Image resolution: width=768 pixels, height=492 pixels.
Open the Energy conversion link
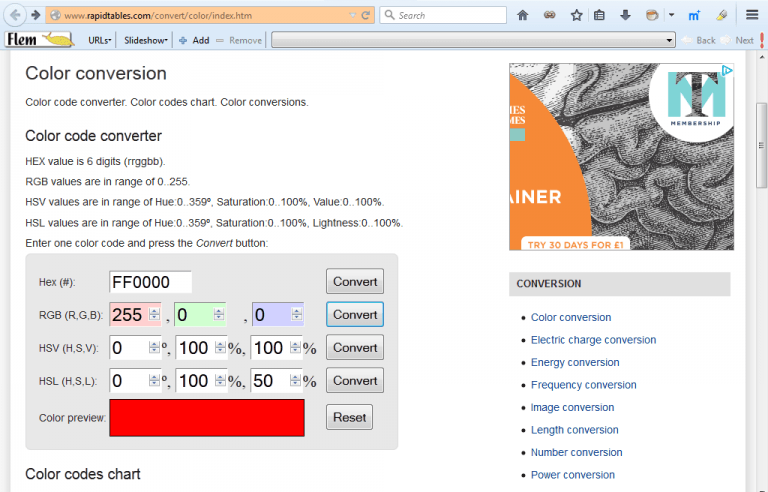click(x=574, y=362)
